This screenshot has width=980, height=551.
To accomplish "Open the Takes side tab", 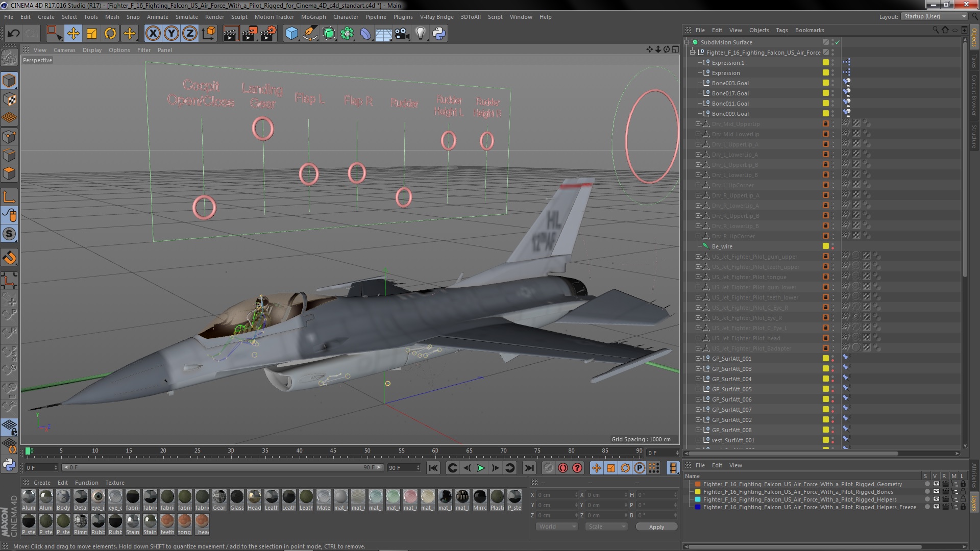I will coord(974,61).
